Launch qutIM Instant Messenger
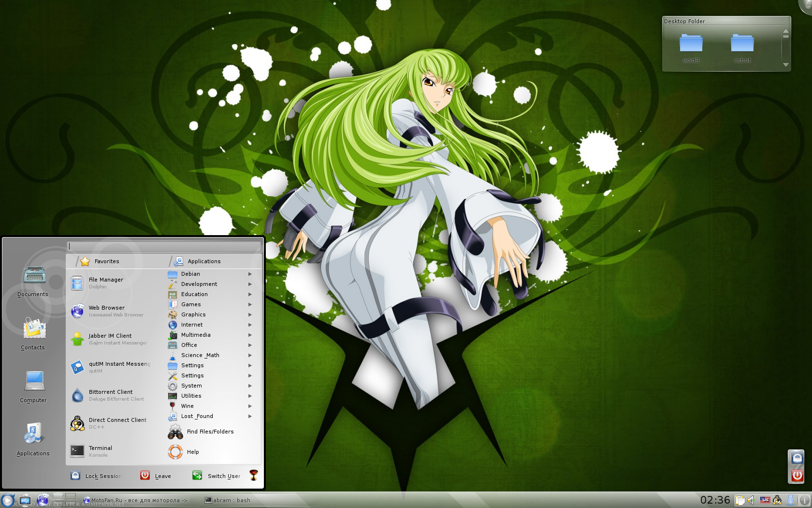 [115, 367]
